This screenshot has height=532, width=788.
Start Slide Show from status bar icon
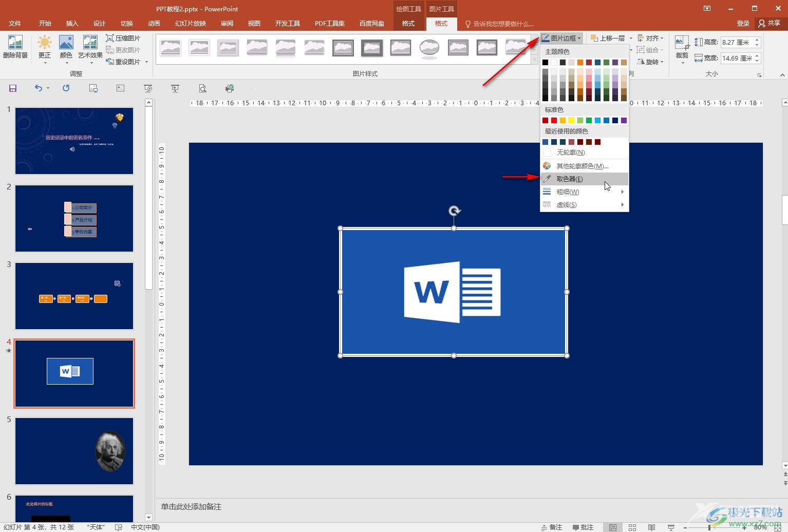pos(671,527)
